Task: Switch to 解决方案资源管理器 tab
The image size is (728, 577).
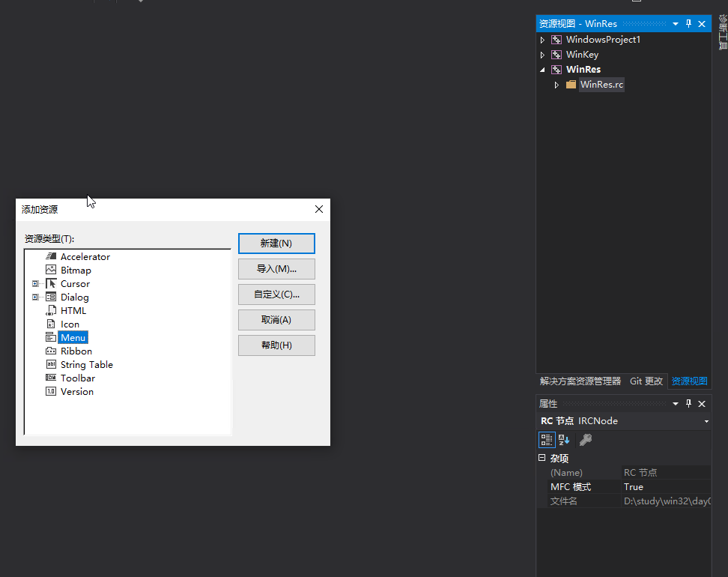Action: pyautogui.click(x=580, y=381)
